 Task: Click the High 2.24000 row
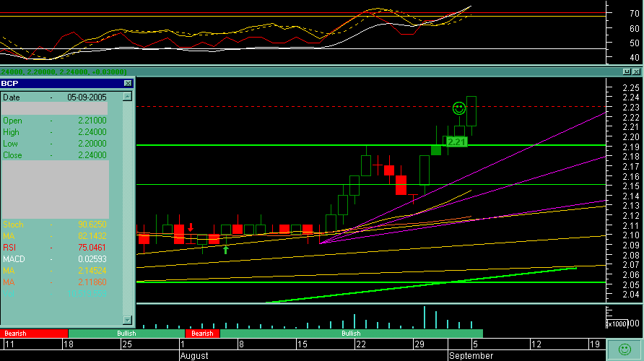55,132
